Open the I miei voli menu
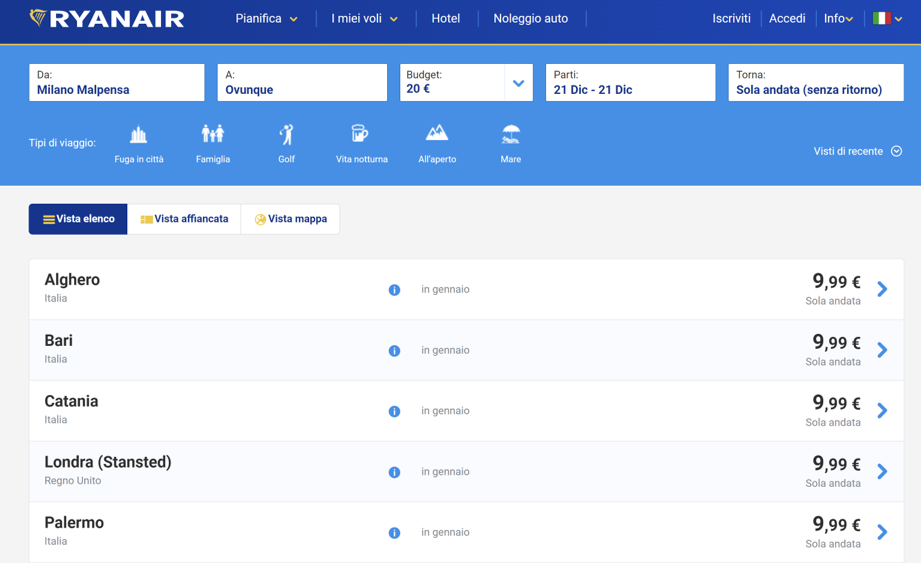Viewport: 921px width, 563px height. click(364, 19)
